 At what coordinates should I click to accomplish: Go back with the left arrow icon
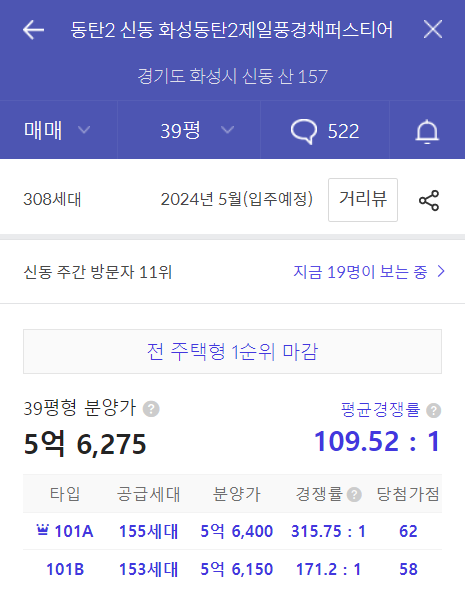(34, 30)
